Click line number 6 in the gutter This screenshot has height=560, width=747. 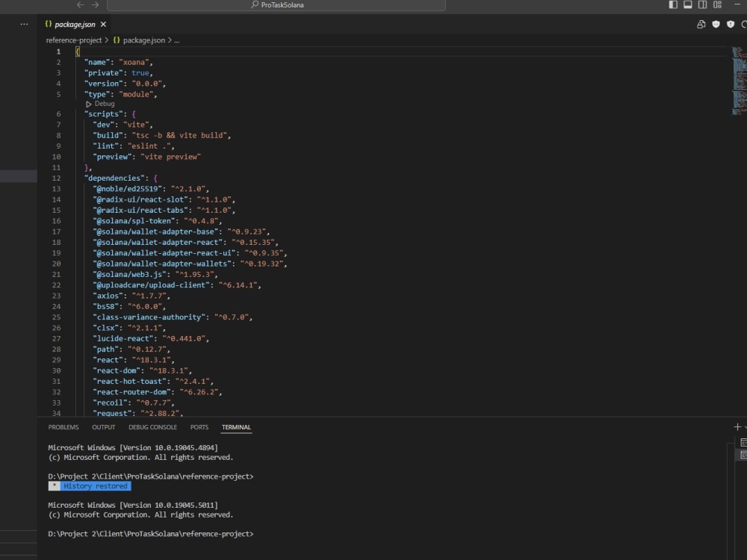pyautogui.click(x=58, y=114)
